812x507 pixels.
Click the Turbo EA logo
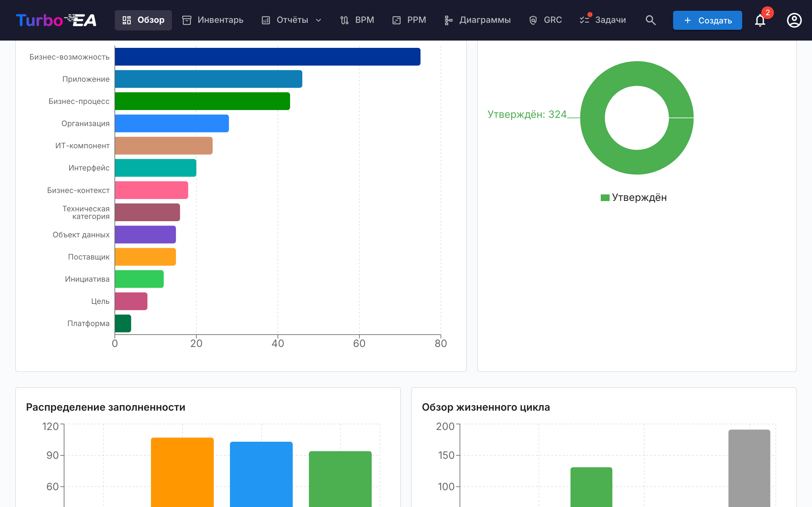tap(56, 20)
